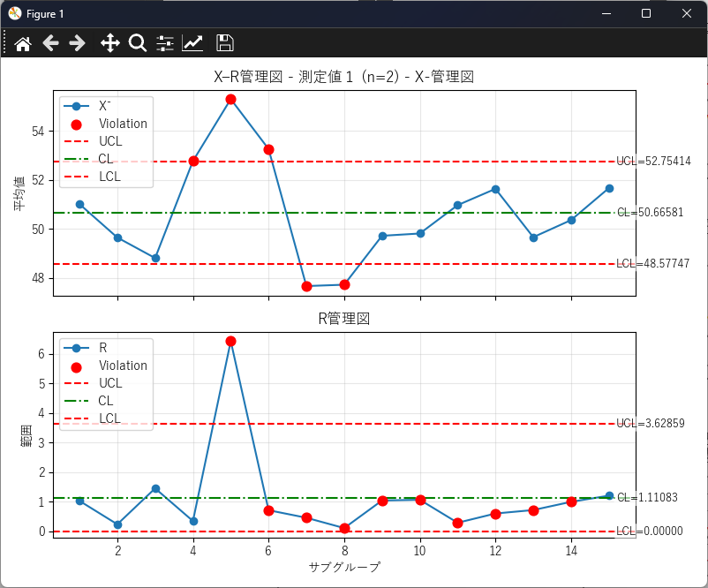This screenshot has height=588, width=708.
Task: Click the matplotlib icon in title bar
Action: coord(15,14)
